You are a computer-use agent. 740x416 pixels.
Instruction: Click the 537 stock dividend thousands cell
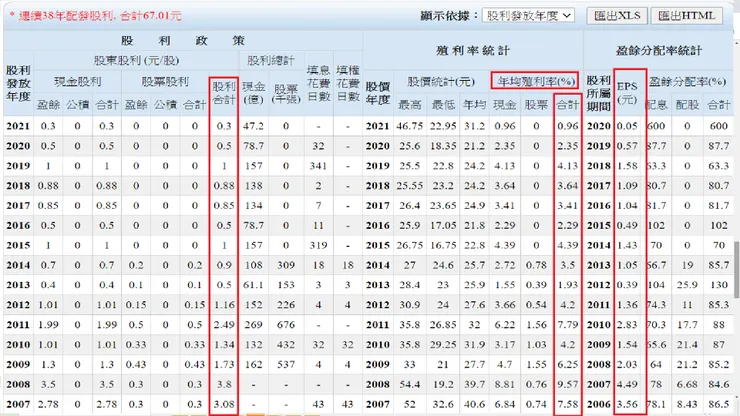(x=286, y=364)
